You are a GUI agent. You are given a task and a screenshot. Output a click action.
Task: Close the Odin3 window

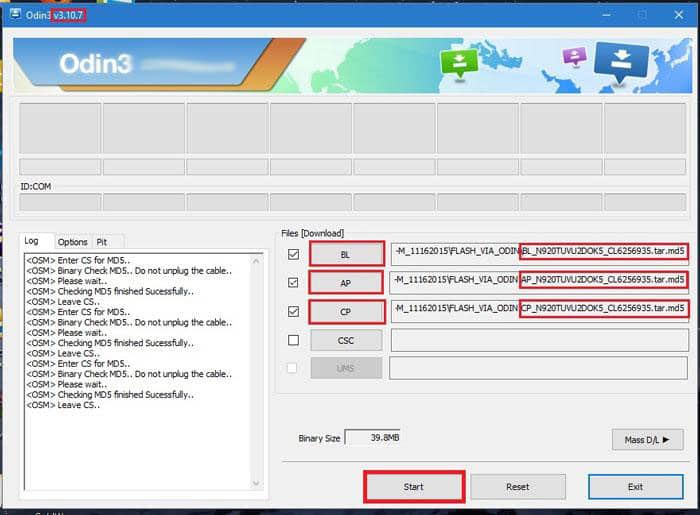(679, 15)
